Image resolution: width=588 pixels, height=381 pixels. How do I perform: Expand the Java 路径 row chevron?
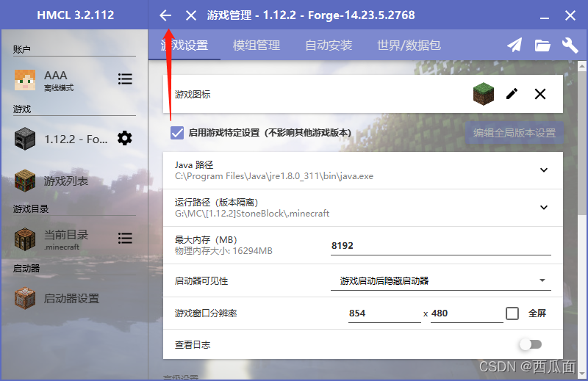click(544, 170)
